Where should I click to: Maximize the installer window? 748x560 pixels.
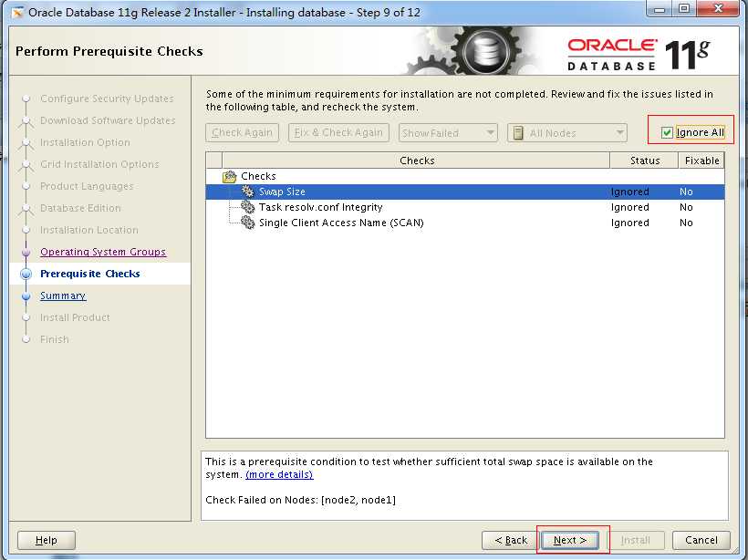(x=684, y=8)
